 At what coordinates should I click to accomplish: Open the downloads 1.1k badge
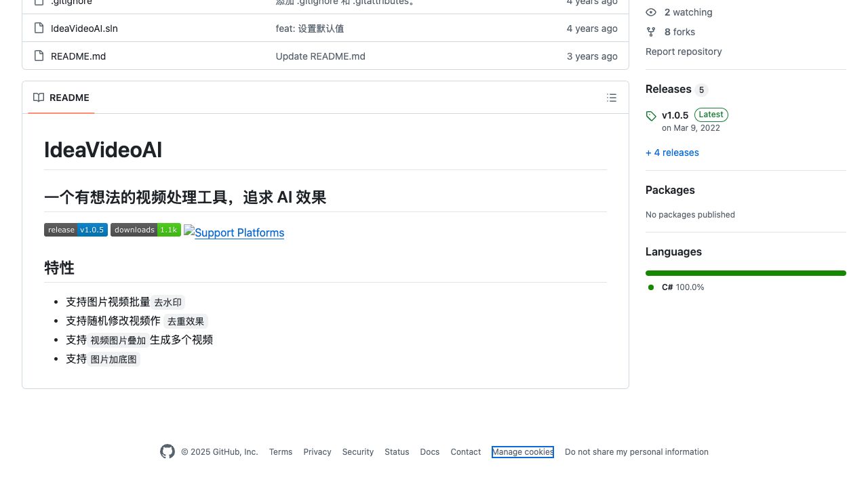[x=146, y=230]
